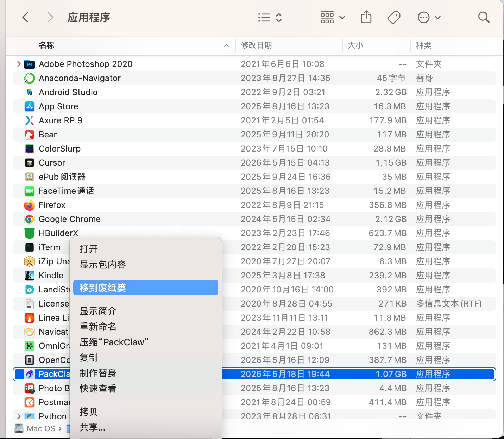Choose 复制 in the context menu
Screen dimensions: 504x439
(146, 358)
